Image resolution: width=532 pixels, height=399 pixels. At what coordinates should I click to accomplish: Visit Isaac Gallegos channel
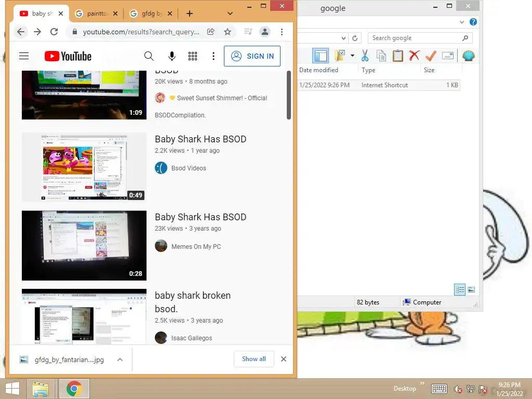pyautogui.click(x=192, y=338)
